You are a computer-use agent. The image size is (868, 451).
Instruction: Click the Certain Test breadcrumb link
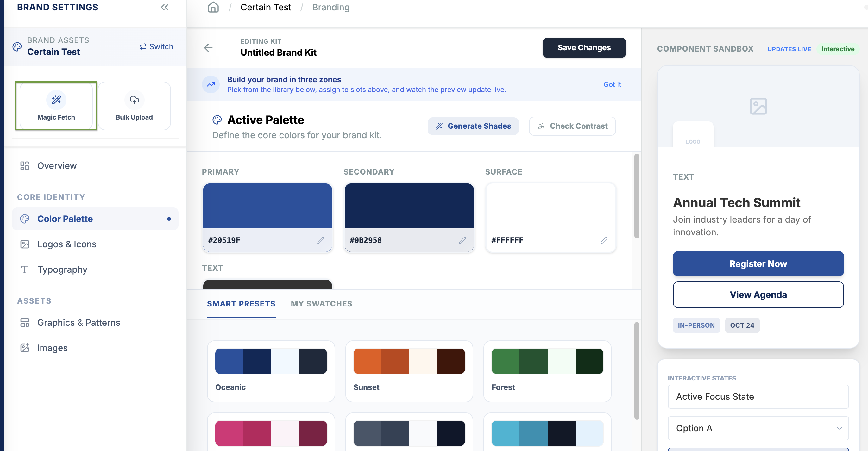[x=266, y=7]
